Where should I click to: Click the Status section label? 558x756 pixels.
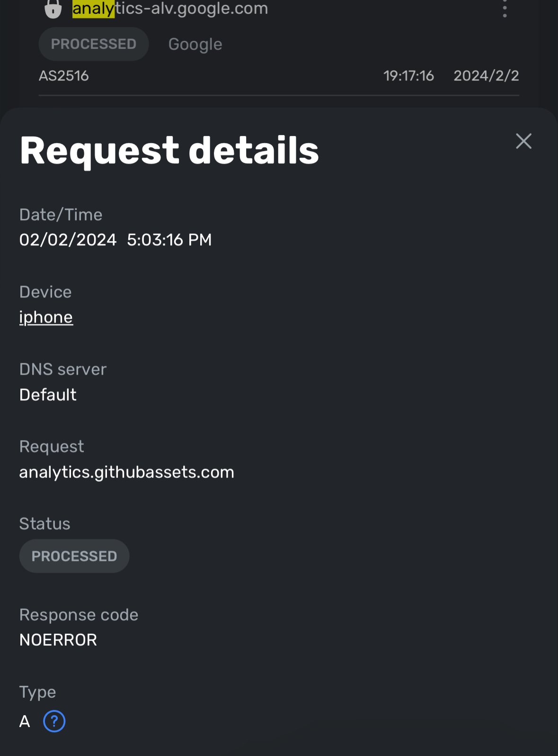[x=44, y=523]
